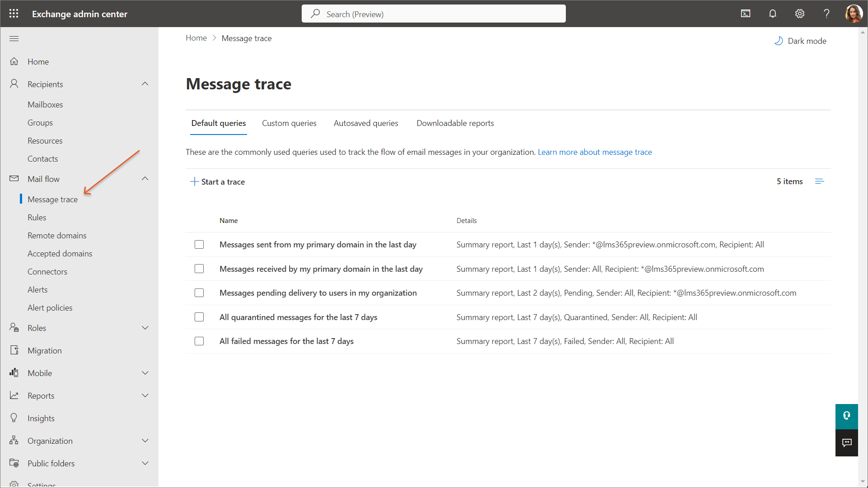Collapse the Recipients section chevron

pyautogui.click(x=145, y=84)
